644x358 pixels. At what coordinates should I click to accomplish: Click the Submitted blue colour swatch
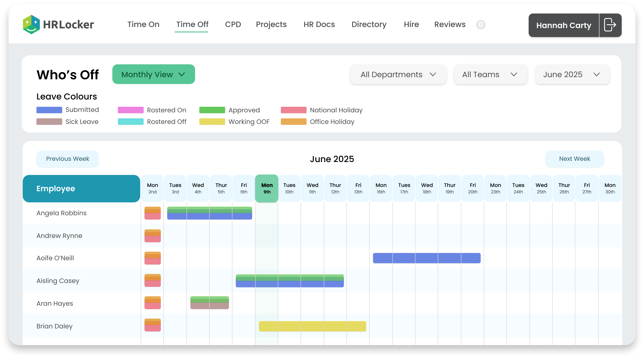(x=49, y=110)
